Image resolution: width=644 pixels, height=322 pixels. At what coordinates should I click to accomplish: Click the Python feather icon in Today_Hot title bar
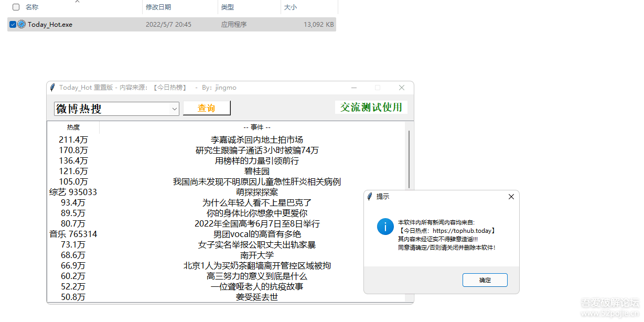click(52, 87)
